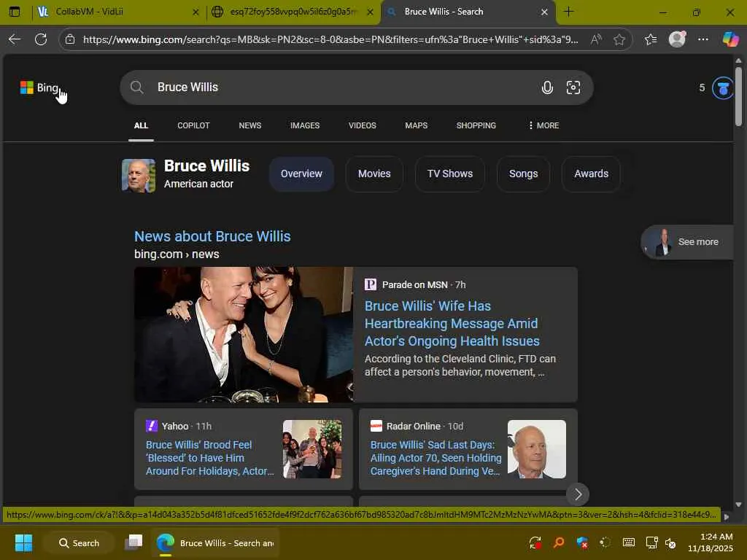Viewport: 747px width, 560px height.
Task: Expand the MORE search options
Action: (543, 125)
